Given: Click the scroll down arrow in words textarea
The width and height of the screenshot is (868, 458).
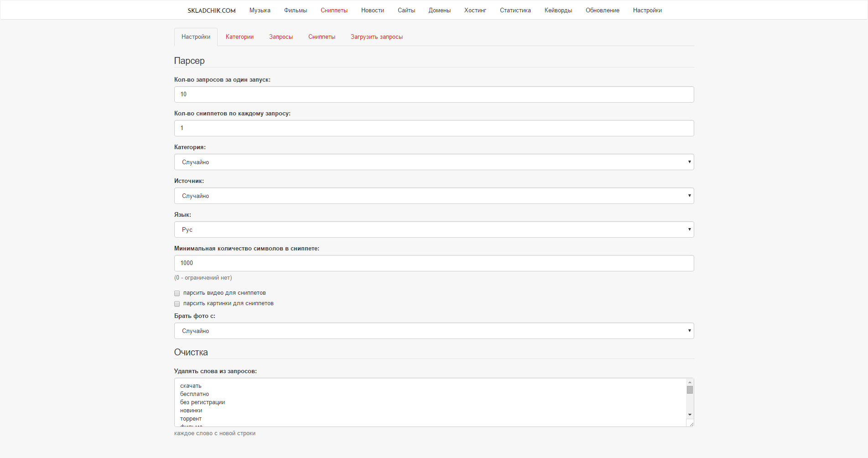Looking at the screenshot, I should pyautogui.click(x=690, y=415).
